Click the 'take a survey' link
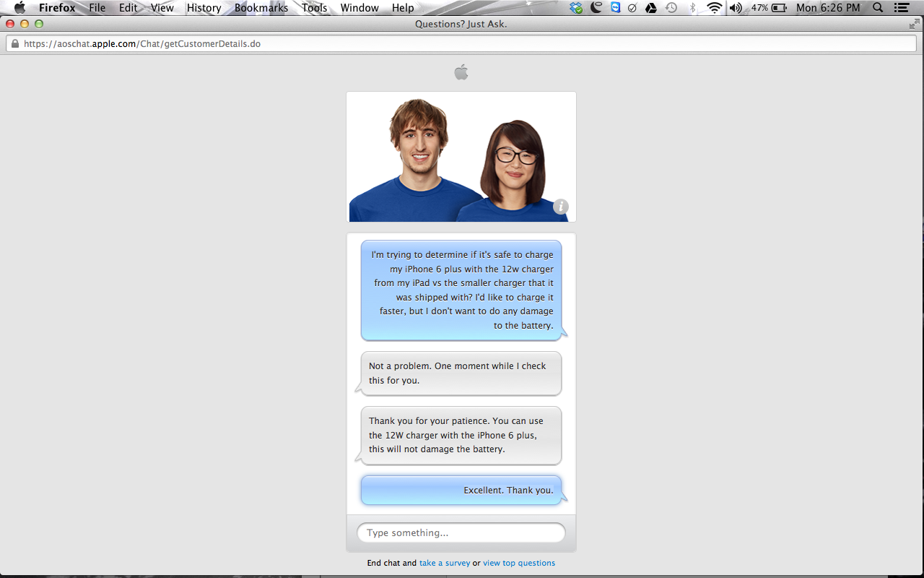 tap(445, 563)
